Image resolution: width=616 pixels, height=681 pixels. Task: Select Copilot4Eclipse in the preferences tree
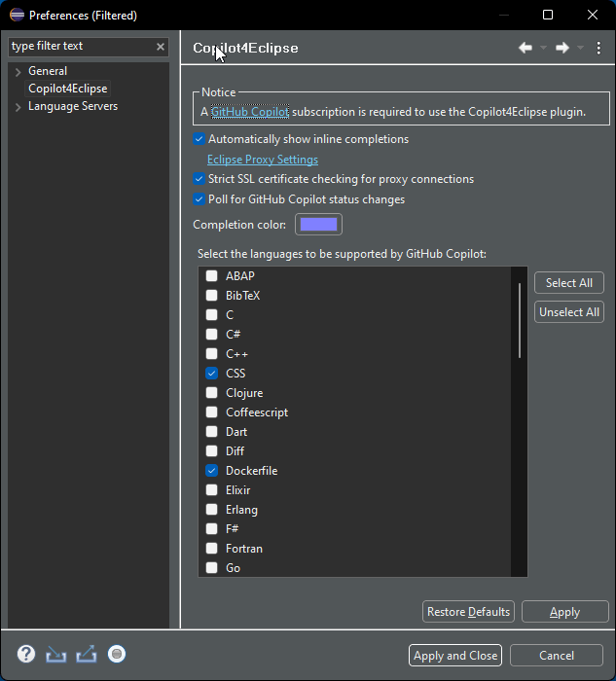coord(68,89)
